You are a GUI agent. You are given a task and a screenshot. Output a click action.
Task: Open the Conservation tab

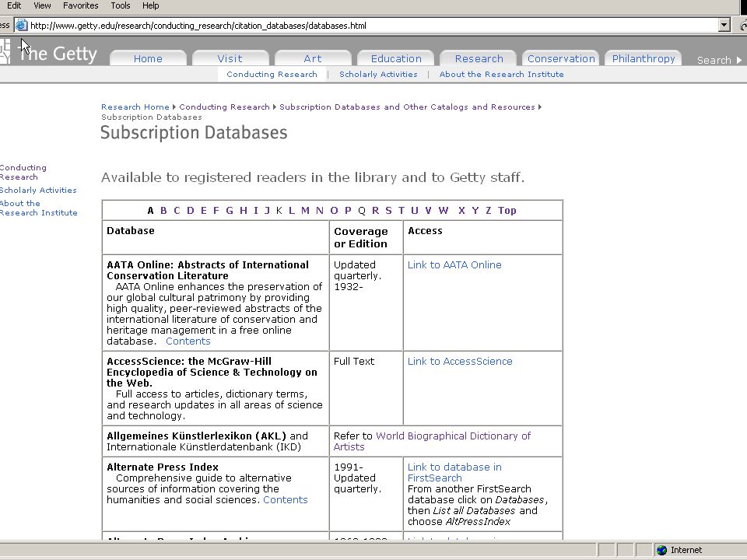pyautogui.click(x=561, y=58)
